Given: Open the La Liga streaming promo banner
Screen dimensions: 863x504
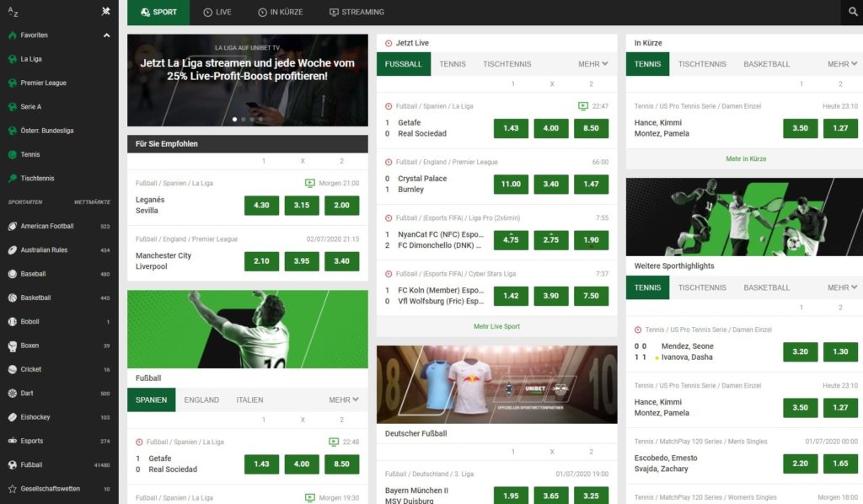Looking at the screenshot, I should (248, 80).
